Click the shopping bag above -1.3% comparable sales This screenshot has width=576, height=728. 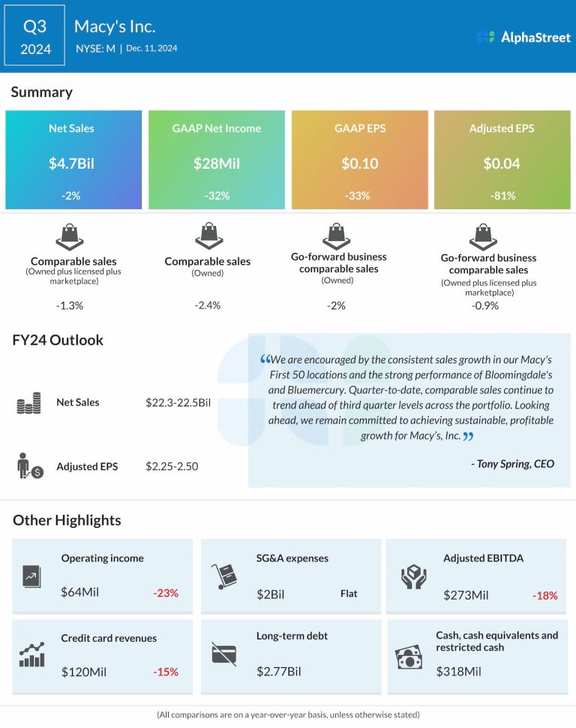pos(70,236)
